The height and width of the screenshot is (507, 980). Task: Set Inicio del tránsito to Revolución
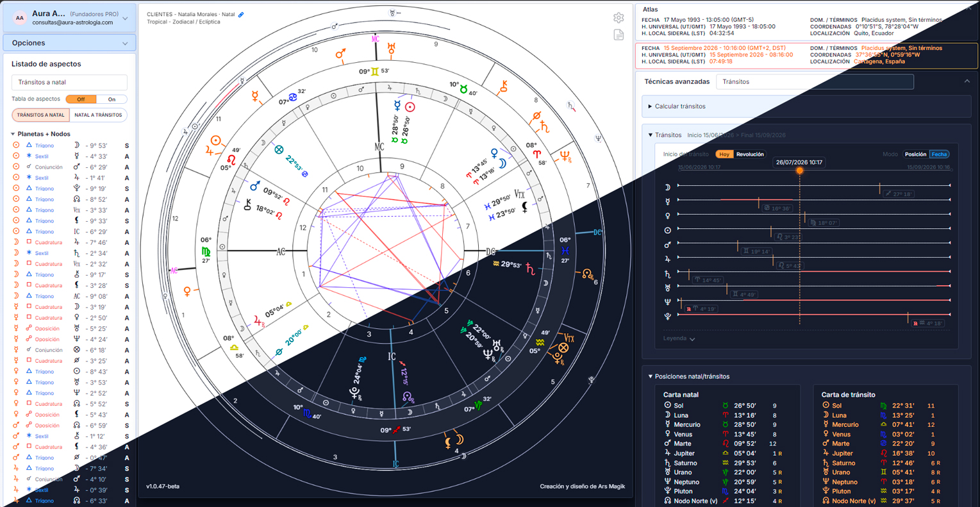tap(750, 154)
